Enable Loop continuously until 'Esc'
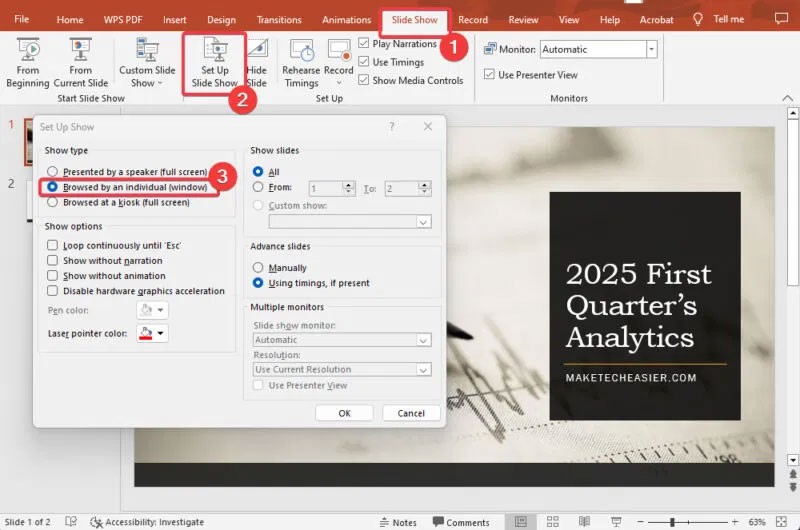The image size is (800, 530). [x=53, y=245]
